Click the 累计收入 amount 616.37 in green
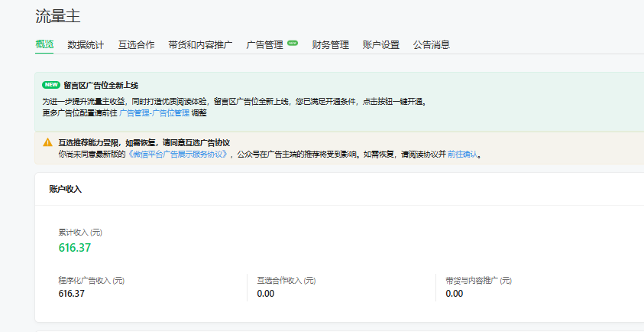 pos(75,247)
